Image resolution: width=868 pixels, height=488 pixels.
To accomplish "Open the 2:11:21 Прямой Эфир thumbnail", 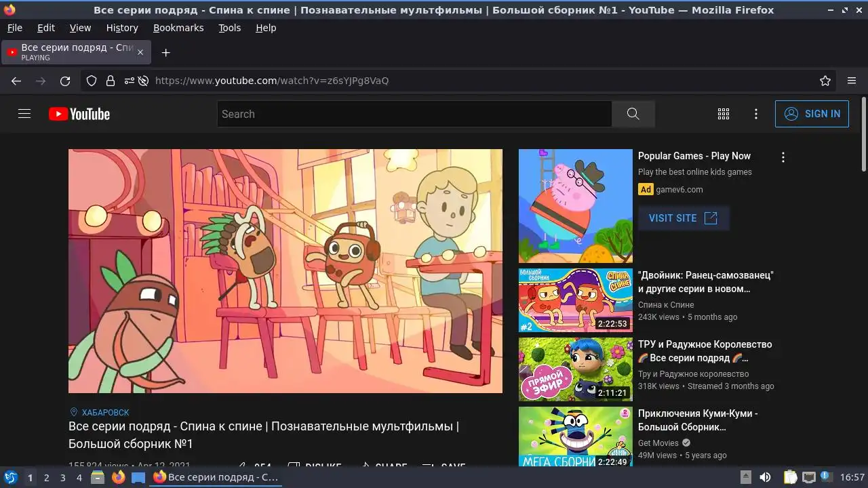I will (576, 369).
